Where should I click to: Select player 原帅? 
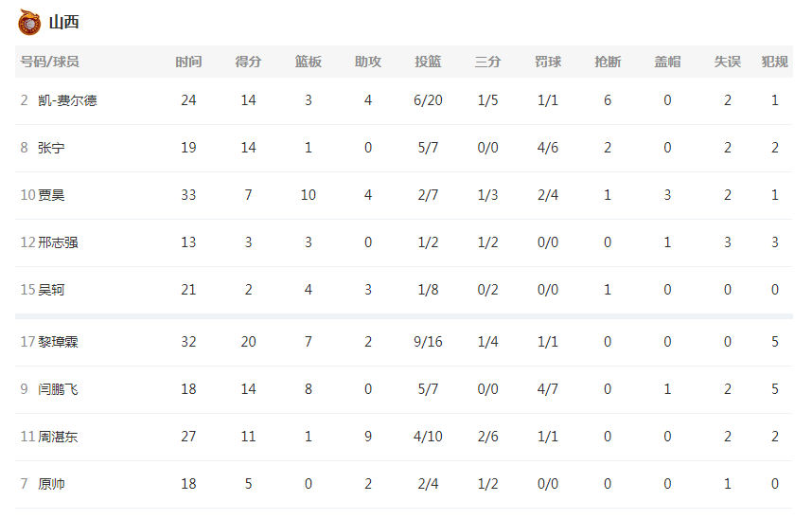pyautogui.click(x=51, y=484)
